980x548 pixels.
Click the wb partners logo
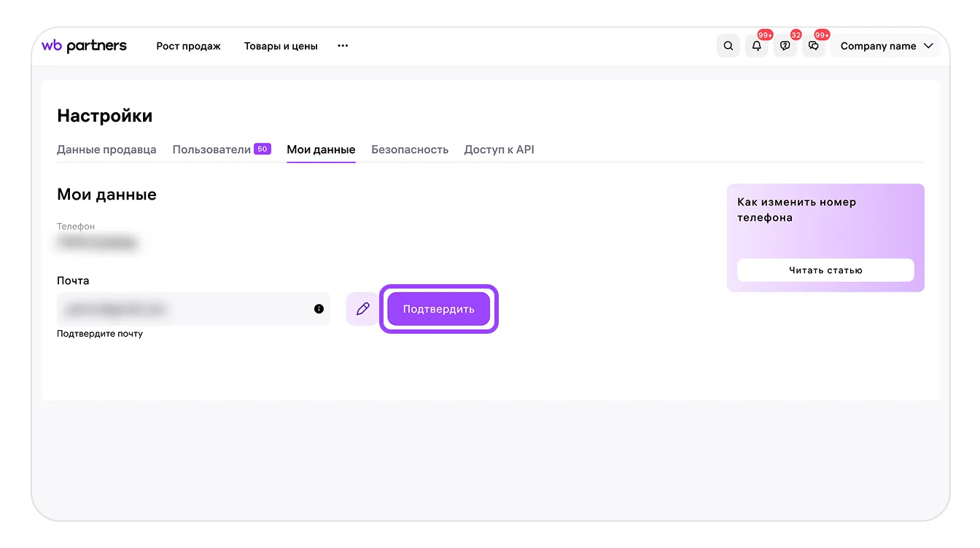(84, 46)
